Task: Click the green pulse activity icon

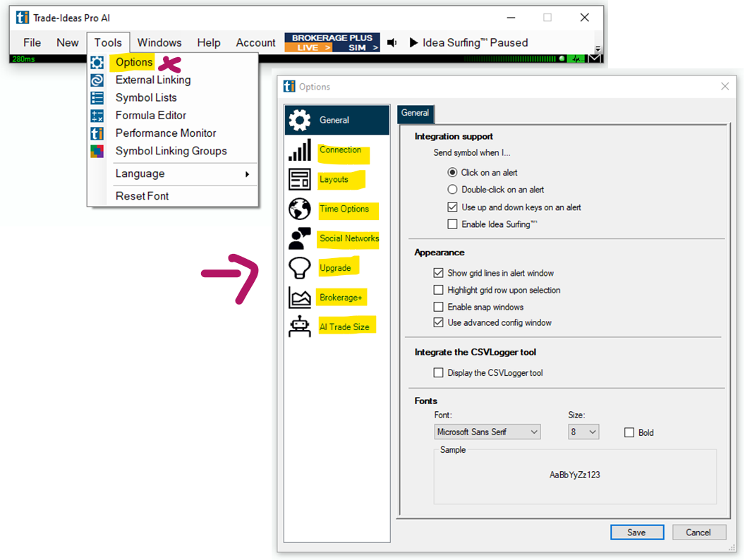Action: 577,59
